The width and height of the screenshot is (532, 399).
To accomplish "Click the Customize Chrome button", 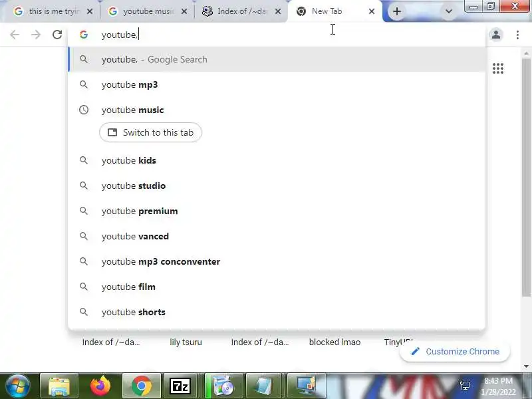I will coord(455,352).
